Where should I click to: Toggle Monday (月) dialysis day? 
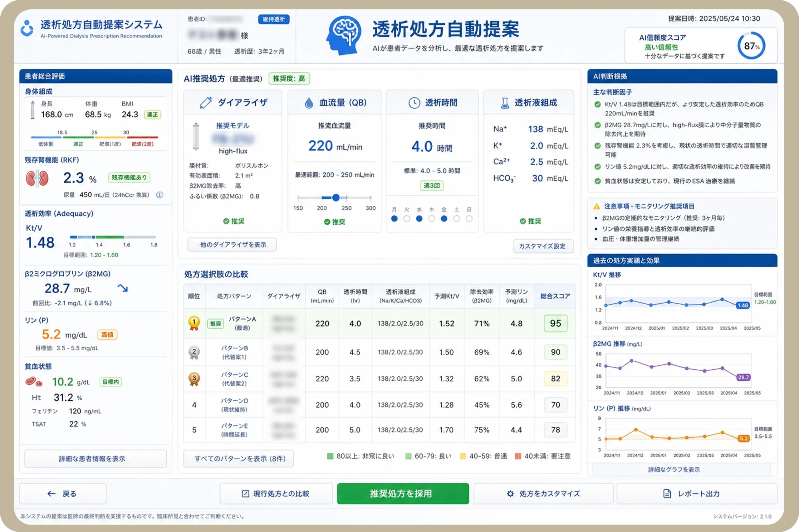(x=394, y=219)
